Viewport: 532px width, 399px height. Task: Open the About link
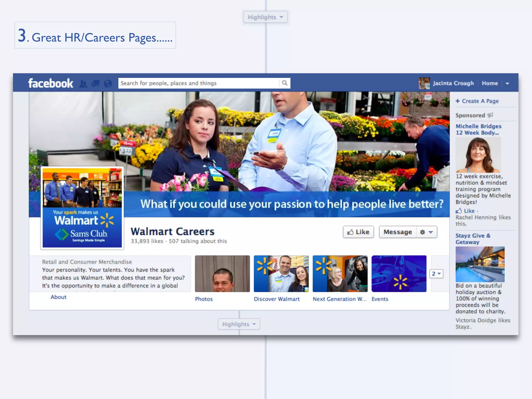58,297
